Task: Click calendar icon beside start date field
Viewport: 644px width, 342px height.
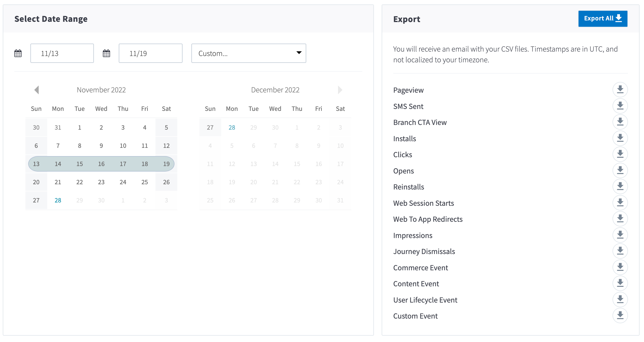Action: tap(18, 53)
